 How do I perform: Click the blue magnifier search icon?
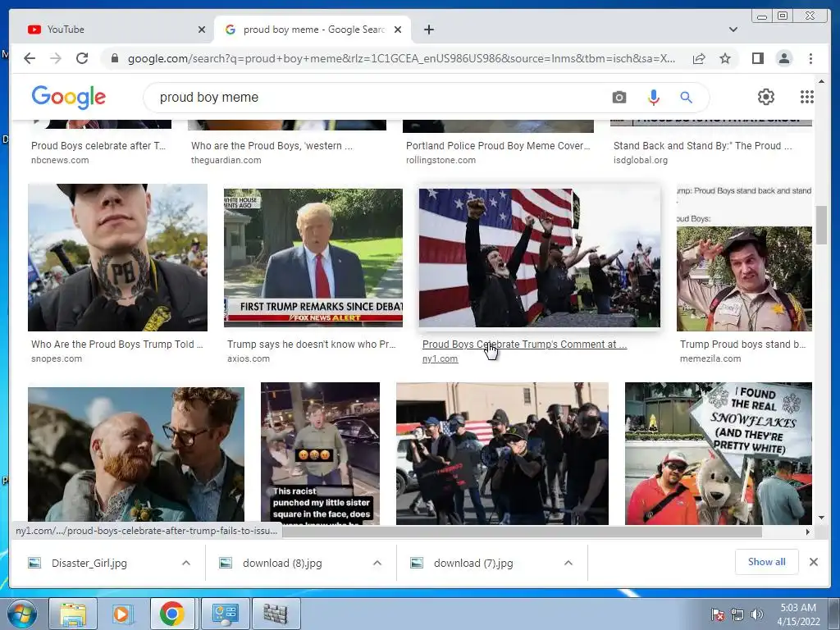(686, 97)
